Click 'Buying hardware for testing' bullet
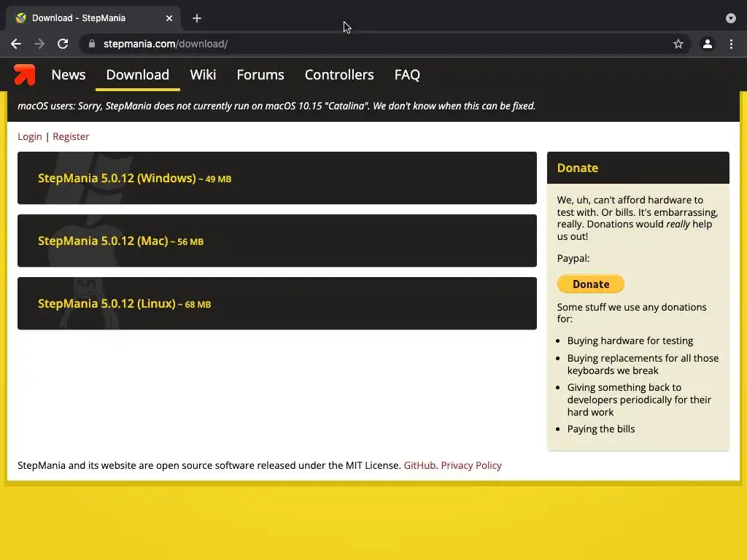 pos(630,341)
